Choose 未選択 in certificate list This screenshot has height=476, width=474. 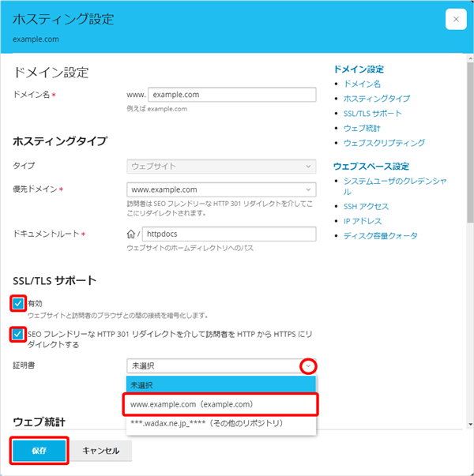coord(221,384)
